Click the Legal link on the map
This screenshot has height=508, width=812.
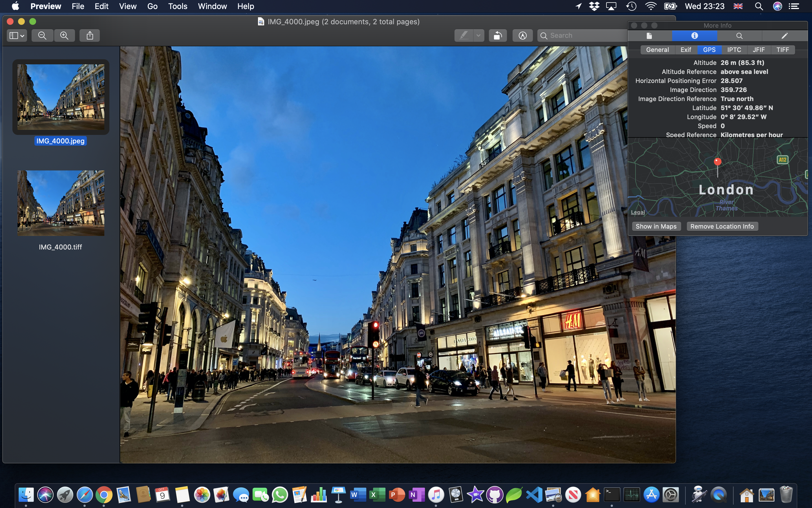click(x=637, y=212)
